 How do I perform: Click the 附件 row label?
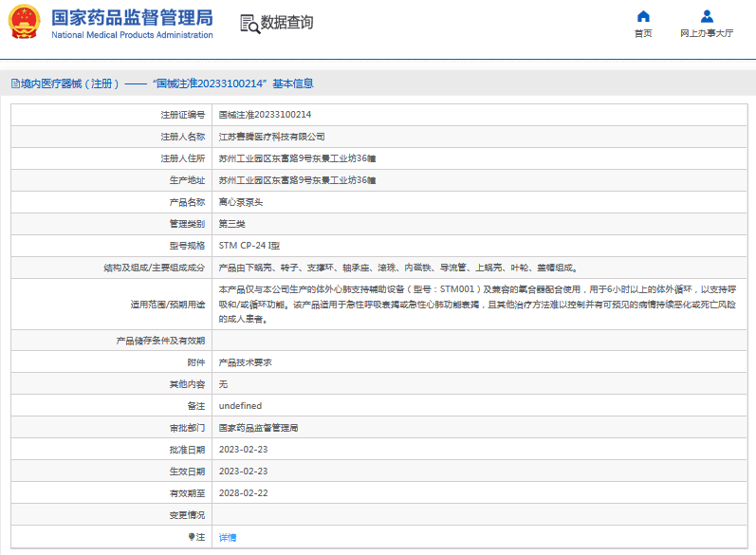click(x=196, y=362)
